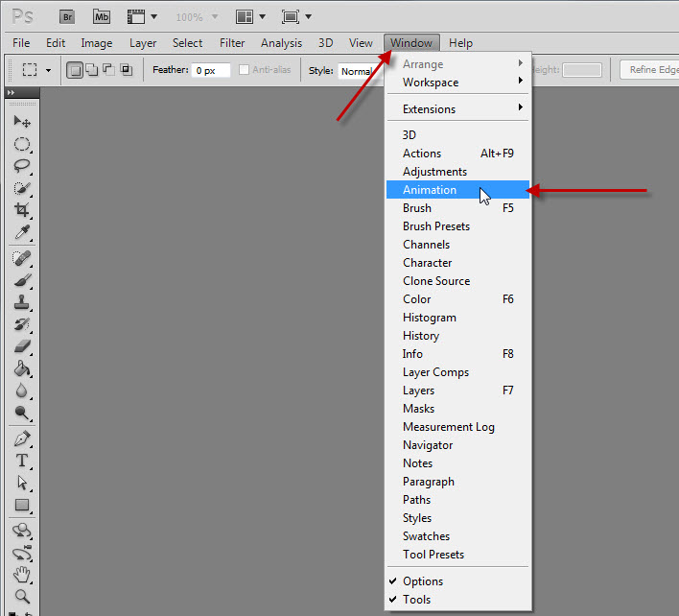The width and height of the screenshot is (679, 616).
Task: Expand the Arrange submenu
Action: click(457, 64)
